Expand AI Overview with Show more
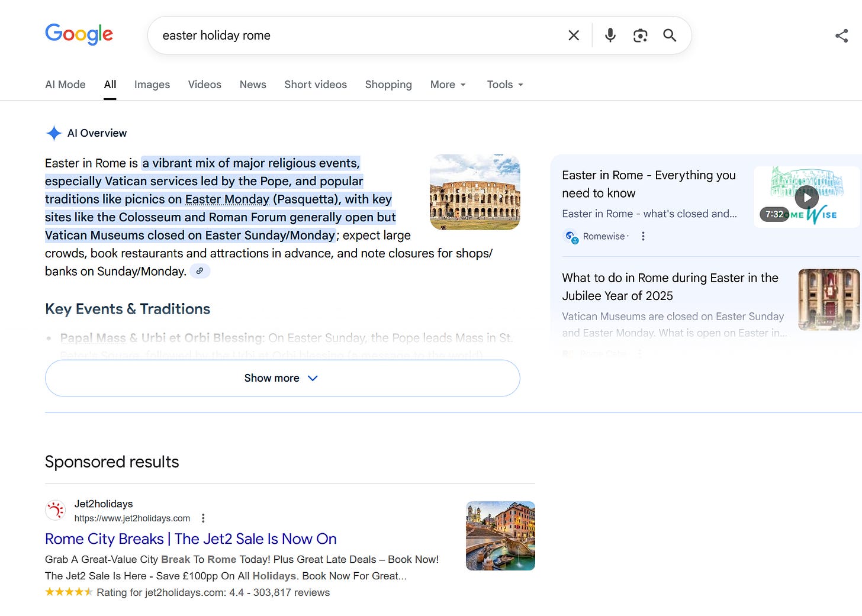862x616 pixels. [x=282, y=378]
